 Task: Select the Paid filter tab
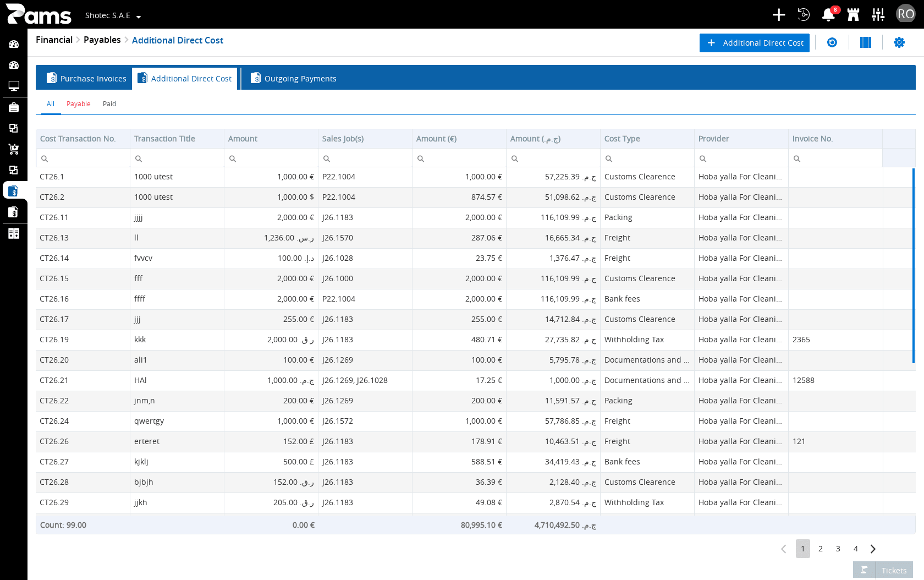click(x=109, y=104)
